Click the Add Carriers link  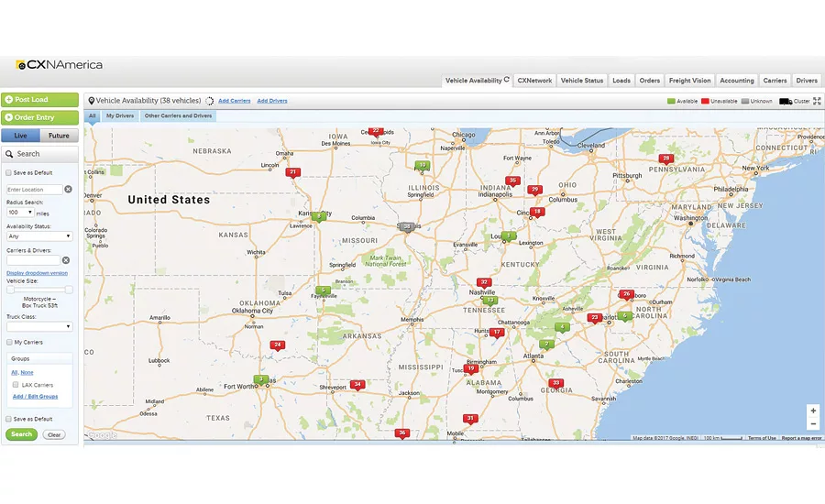pos(234,101)
